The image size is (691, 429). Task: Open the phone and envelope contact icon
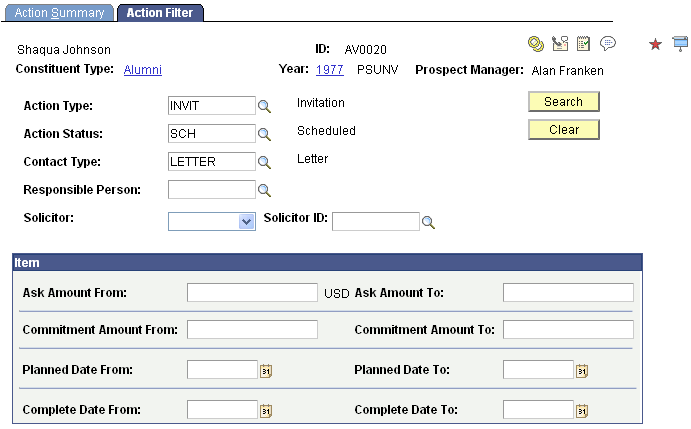coord(560,43)
